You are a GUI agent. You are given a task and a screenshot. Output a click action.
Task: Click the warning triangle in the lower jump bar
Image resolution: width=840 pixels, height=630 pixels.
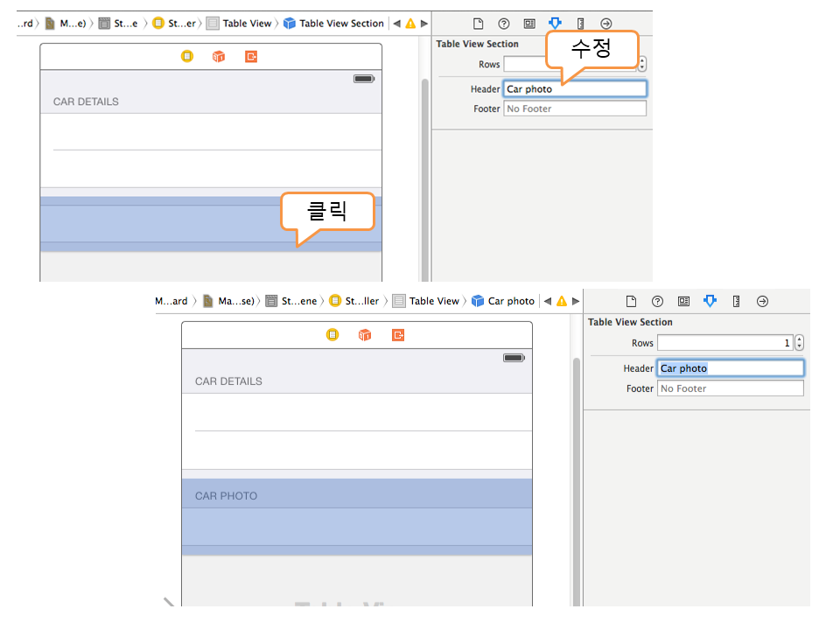pos(561,301)
